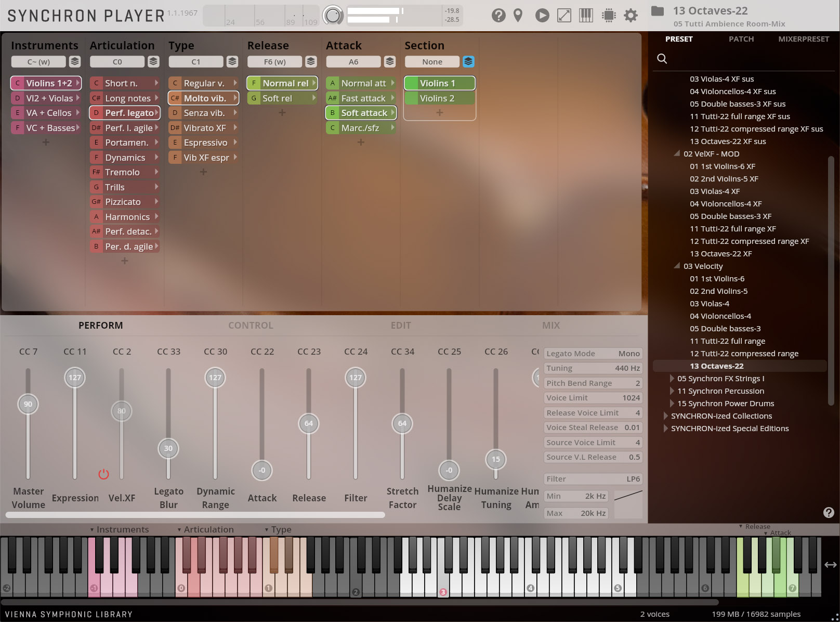Click the Tuning 440 Hz field
Viewport: 840px width, 622px height.
click(x=593, y=368)
